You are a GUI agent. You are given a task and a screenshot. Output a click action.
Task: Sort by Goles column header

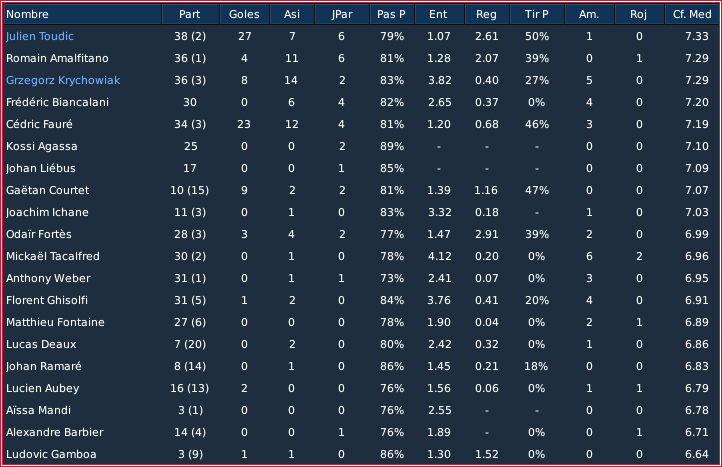[x=245, y=14]
